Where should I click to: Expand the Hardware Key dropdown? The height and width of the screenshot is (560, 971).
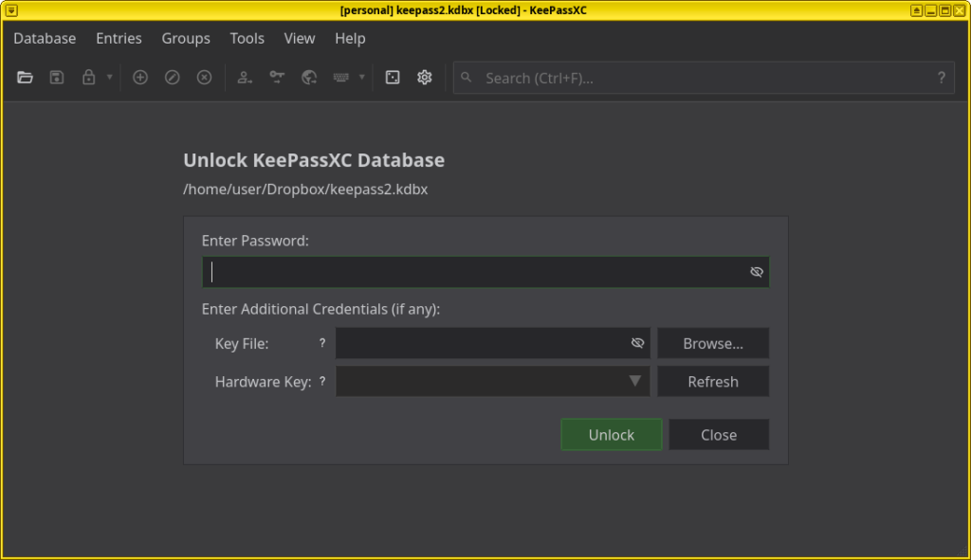tap(492, 381)
